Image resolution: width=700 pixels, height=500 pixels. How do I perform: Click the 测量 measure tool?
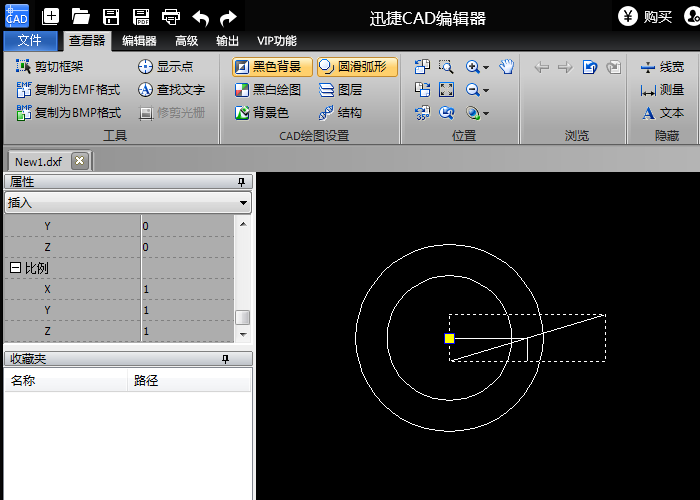pyautogui.click(x=662, y=90)
